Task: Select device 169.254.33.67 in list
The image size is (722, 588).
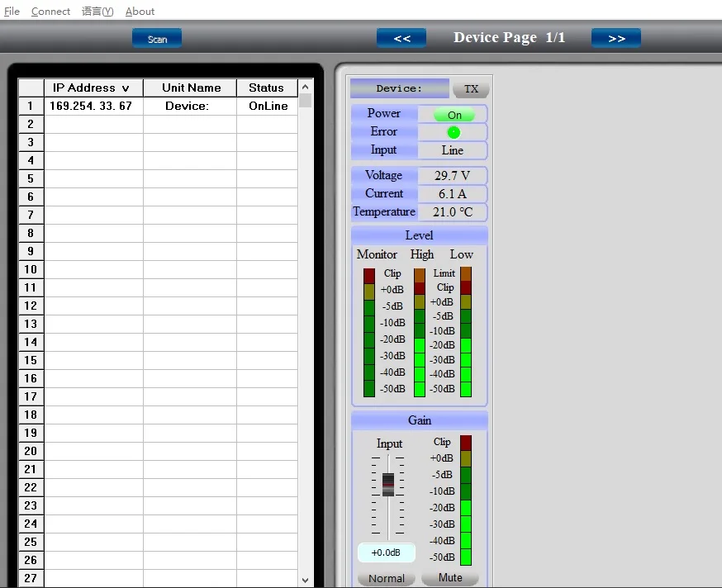Action: pyautogui.click(x=91, y=106)
